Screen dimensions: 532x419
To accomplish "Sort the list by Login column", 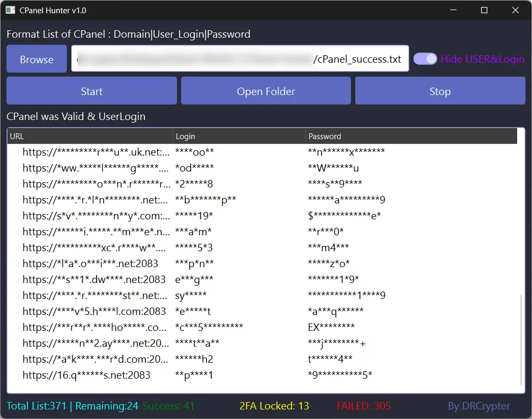I will (x=185, y=136).
